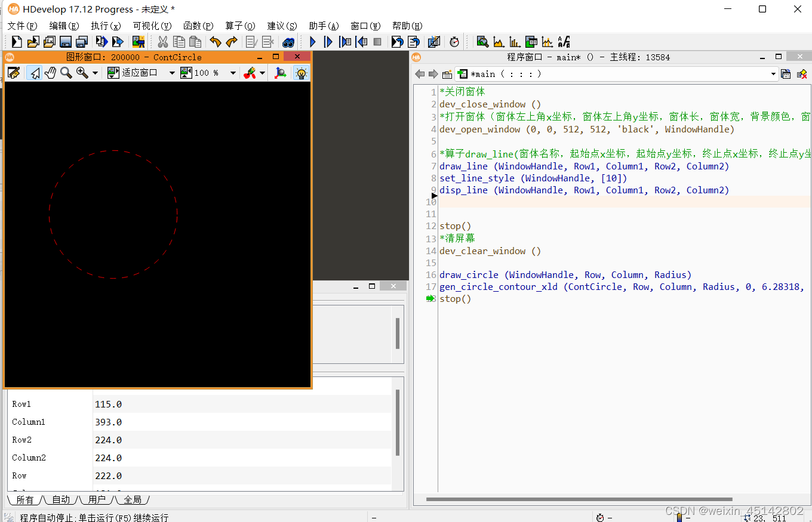Select the hand Move tool in graphics window

pos(50,73)
